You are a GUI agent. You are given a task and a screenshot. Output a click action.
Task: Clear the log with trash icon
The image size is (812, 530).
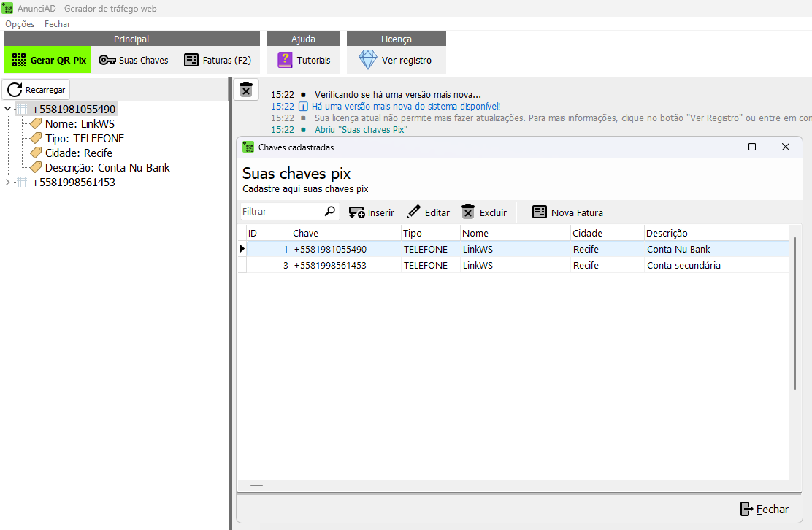click(246, 90)
